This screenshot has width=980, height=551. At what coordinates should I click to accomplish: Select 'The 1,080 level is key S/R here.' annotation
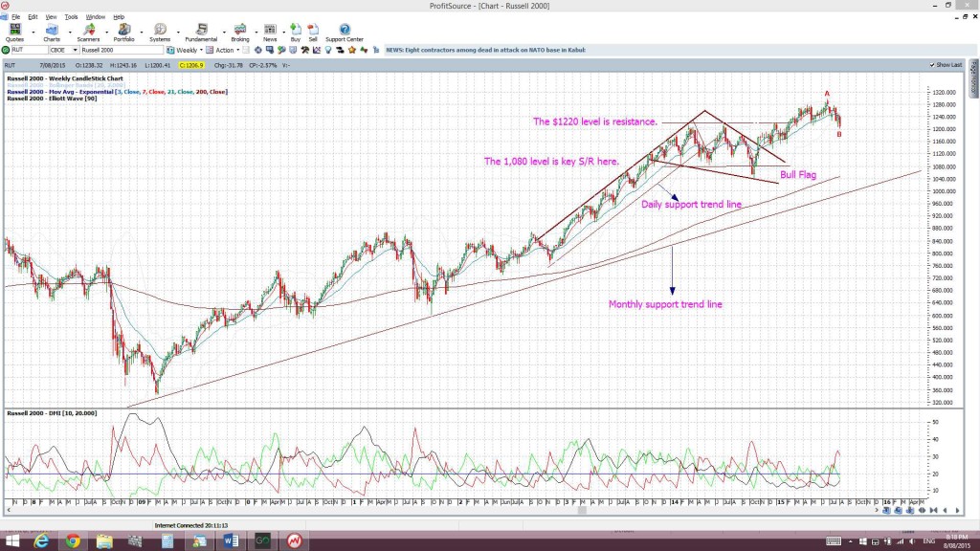(551, 161)
